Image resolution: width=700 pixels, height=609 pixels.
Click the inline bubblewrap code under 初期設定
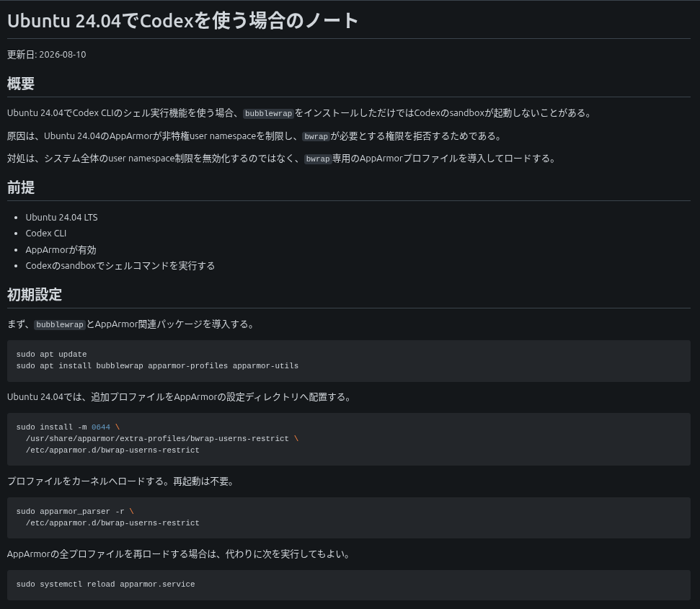coord(60,325)
